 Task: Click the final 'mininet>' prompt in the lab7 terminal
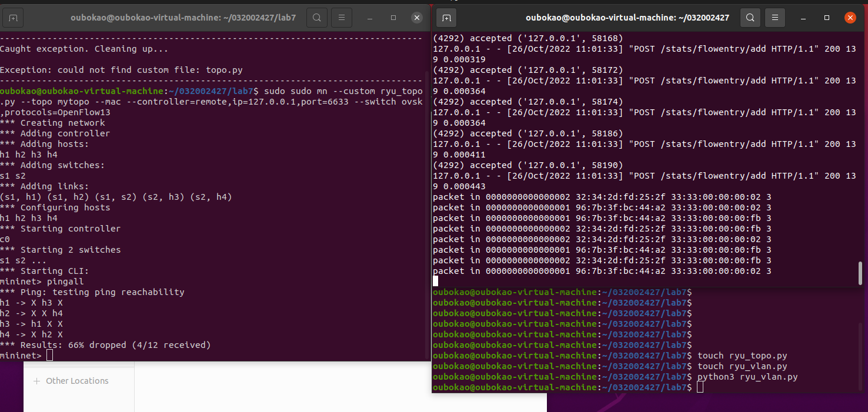click(21, 356)
